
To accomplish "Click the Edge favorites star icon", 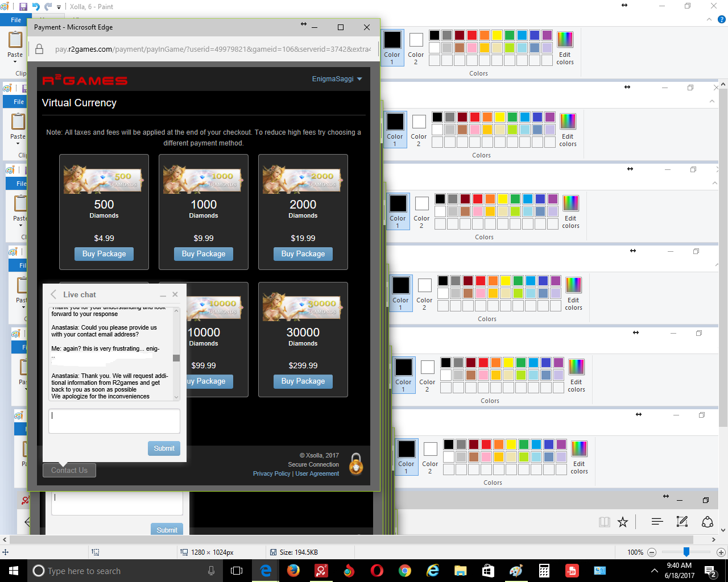I will tap(623, 522).
